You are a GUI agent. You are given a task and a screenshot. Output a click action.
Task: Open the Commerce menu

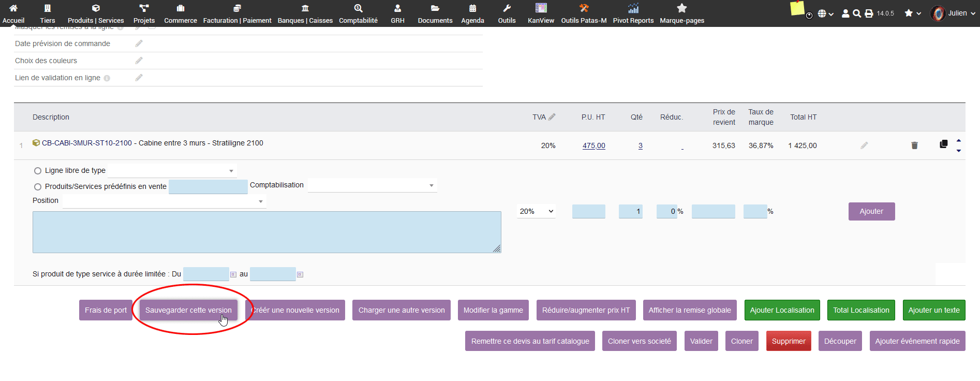click(181, 13)
